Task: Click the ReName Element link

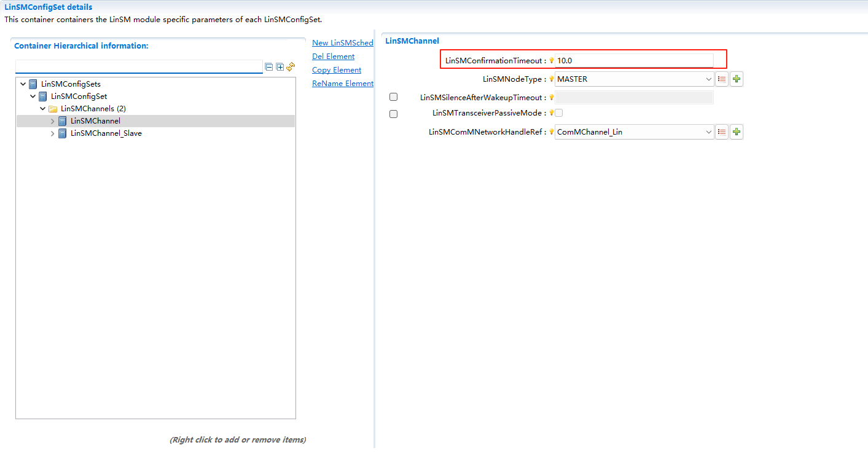Action: pos(342,84)
